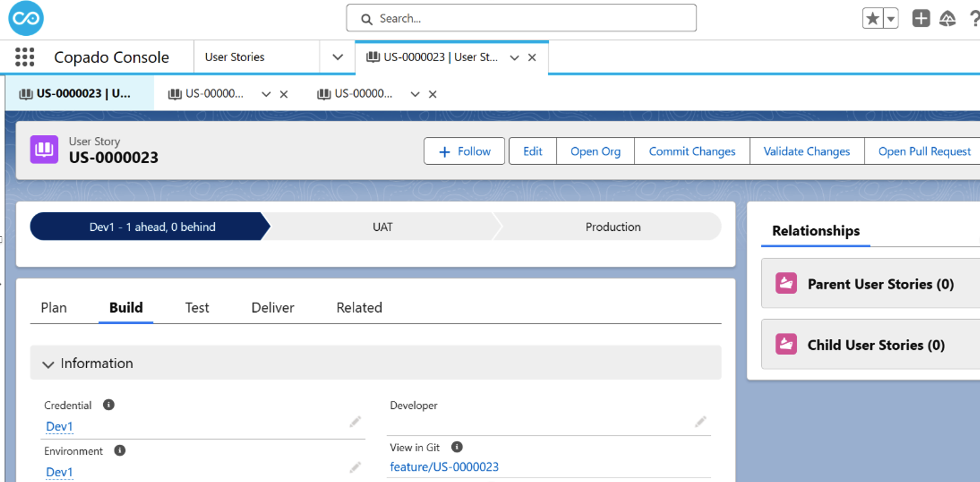Close the third US-00000... subtab
Viewport: 980px width, 482px height.
click(433, 94)
